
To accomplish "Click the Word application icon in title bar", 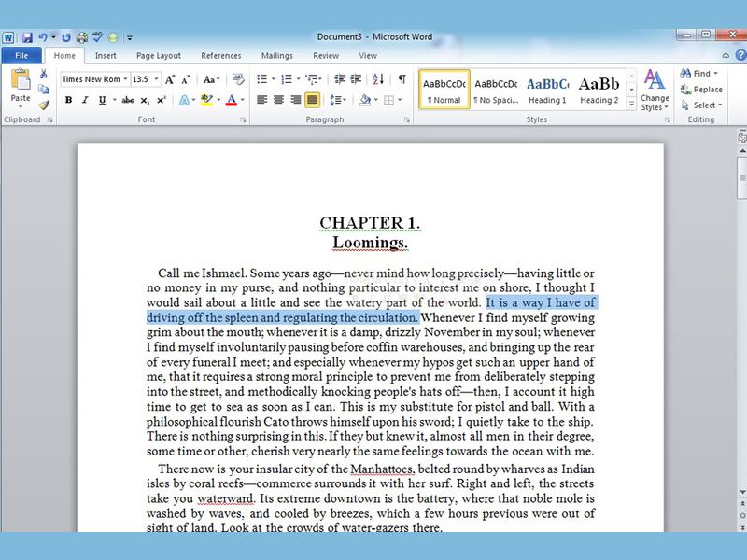I will click(8, 37).
